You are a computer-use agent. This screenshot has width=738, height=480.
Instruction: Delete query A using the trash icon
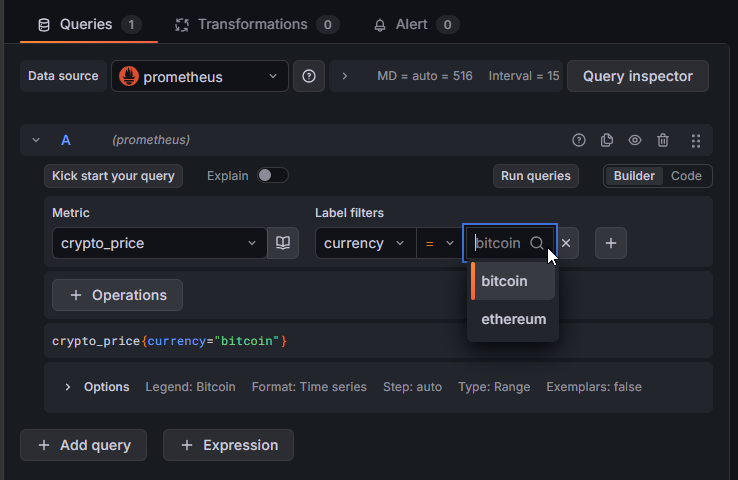click(x=663, y=141)
